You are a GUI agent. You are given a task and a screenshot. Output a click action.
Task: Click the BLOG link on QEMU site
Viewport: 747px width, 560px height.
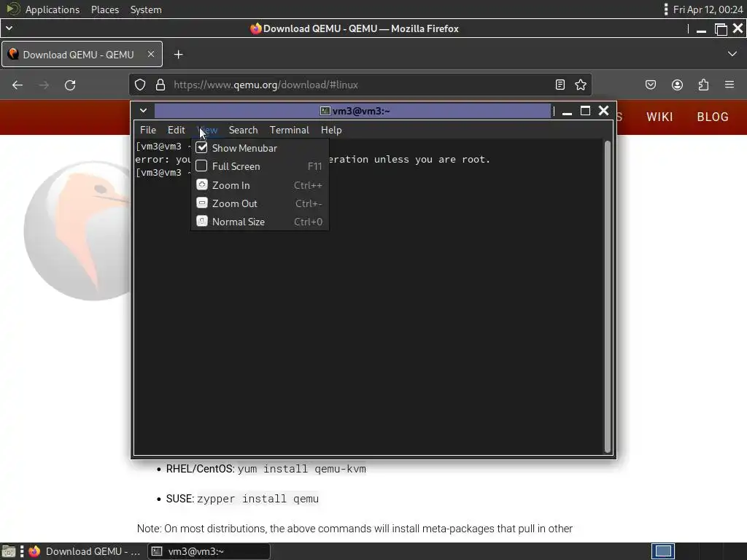(713, 117)
